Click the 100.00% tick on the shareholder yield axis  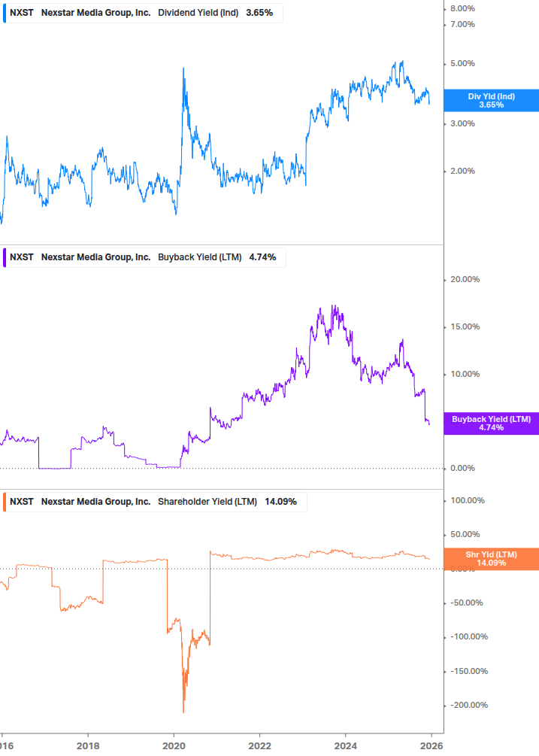pos(468,500)
